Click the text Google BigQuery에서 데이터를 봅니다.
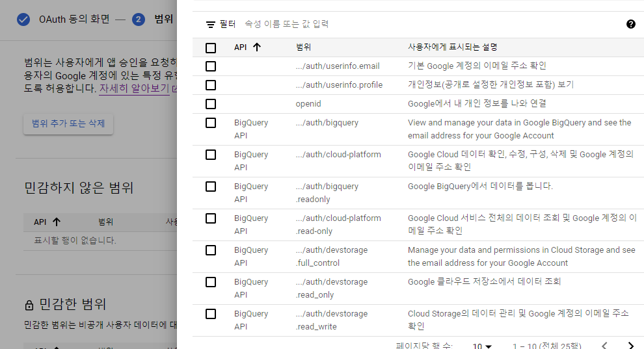644x349 pixels. tap(480, 186)
